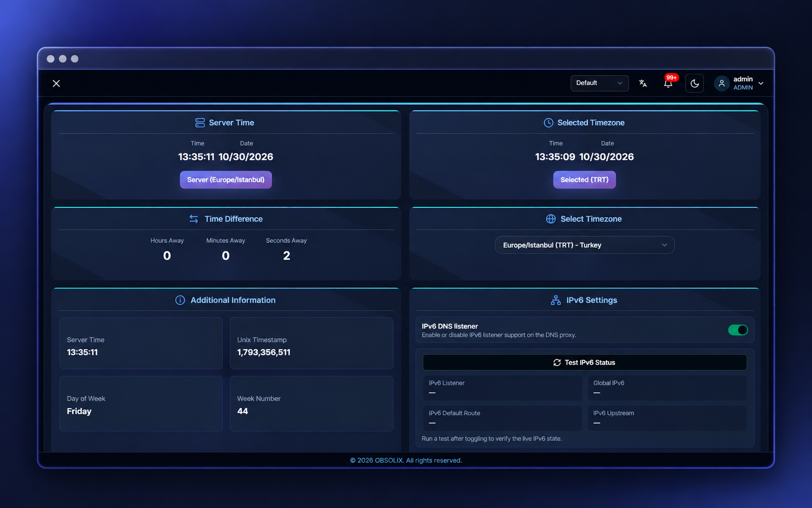
Task: Click the Day of Week value Friday
Action: pyautogui.click(x=79, y=411)
